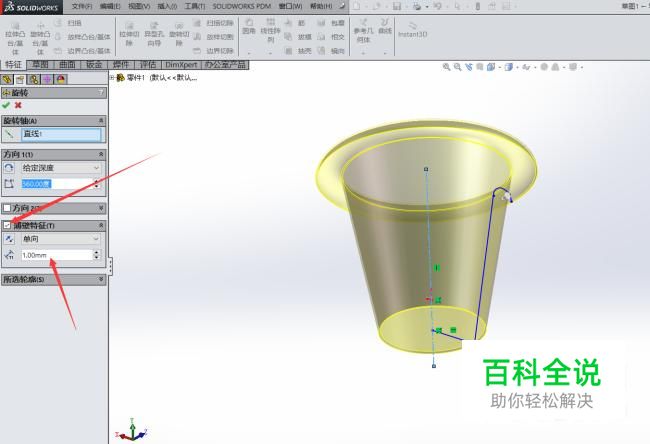Expand the 所选轮廓 section
This screenshot has width=650, height=444.
click(x=101, y=279)
